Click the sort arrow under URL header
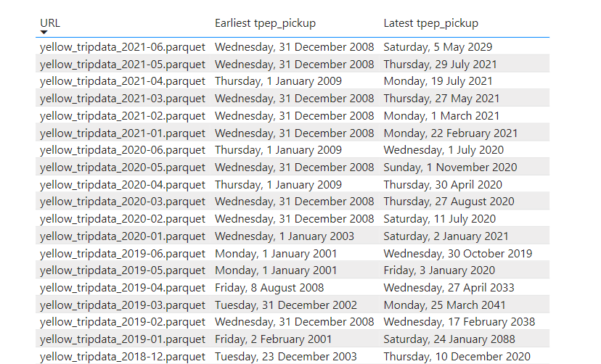Screen dimensions: 601x364 click(x=44, y=32)
